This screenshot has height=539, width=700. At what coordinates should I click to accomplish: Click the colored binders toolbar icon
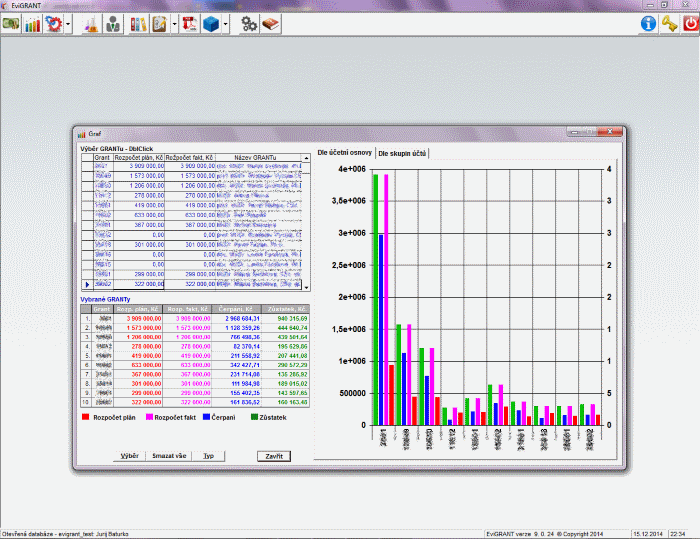(x=138, y=24)
